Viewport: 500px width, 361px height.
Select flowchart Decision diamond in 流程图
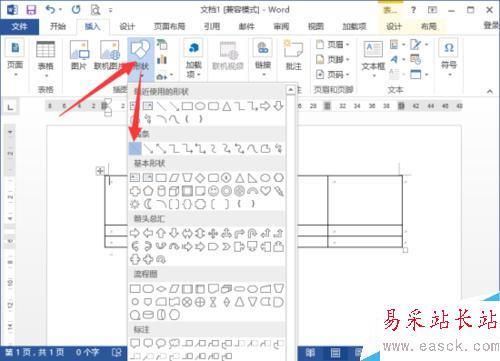161,289
